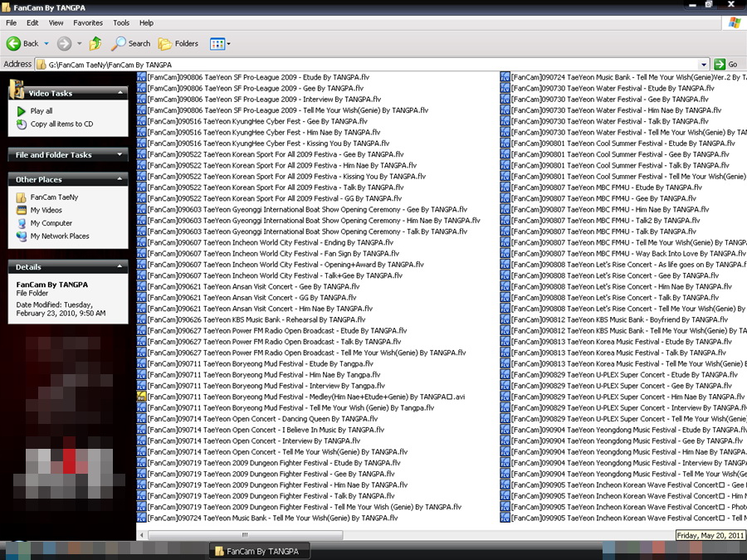Click the Views grid icon
Image resolution: width=747 pixels, height=560 pixels.
coord(217,44)
